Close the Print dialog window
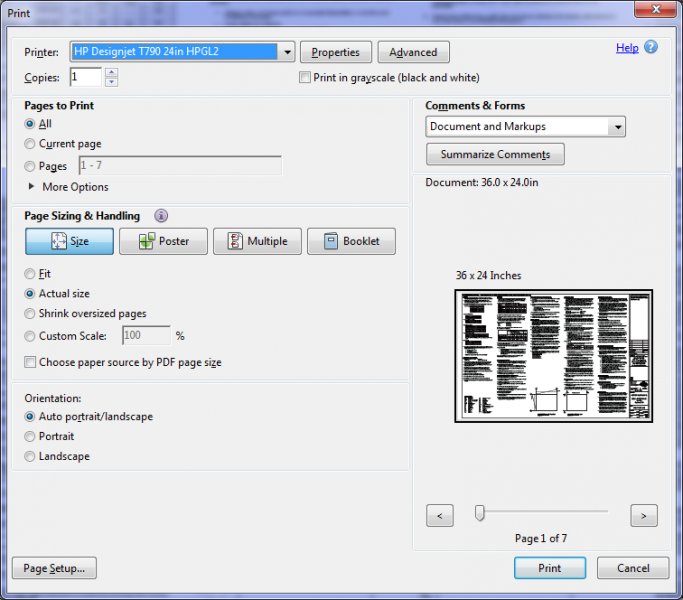The width and height of the screenshot is (683, 600). (x=656, y=9)
